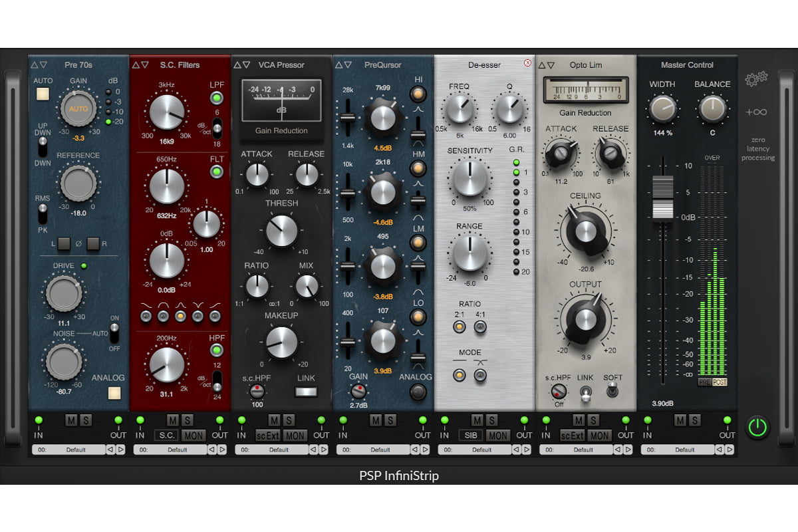Enable the LO band button in PreQursor
Viewport: 798px width, 532px height.
(x=418, y=318)
